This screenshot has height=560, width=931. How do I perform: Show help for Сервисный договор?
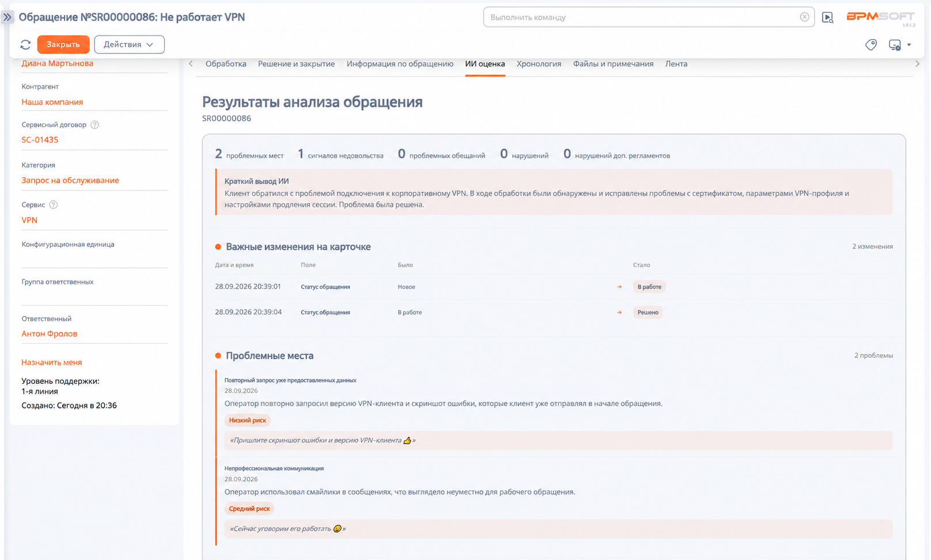(95, 124)
